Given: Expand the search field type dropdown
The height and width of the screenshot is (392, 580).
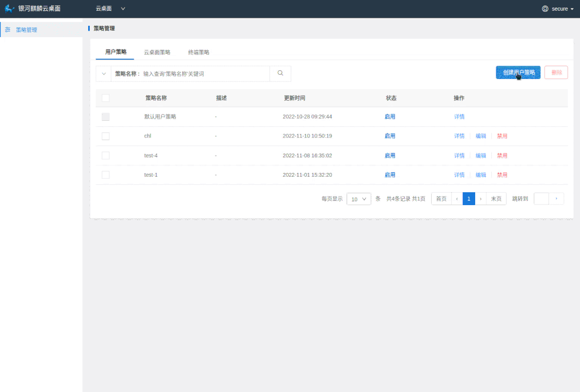Looking at the screenshot, I should [104, 74].
